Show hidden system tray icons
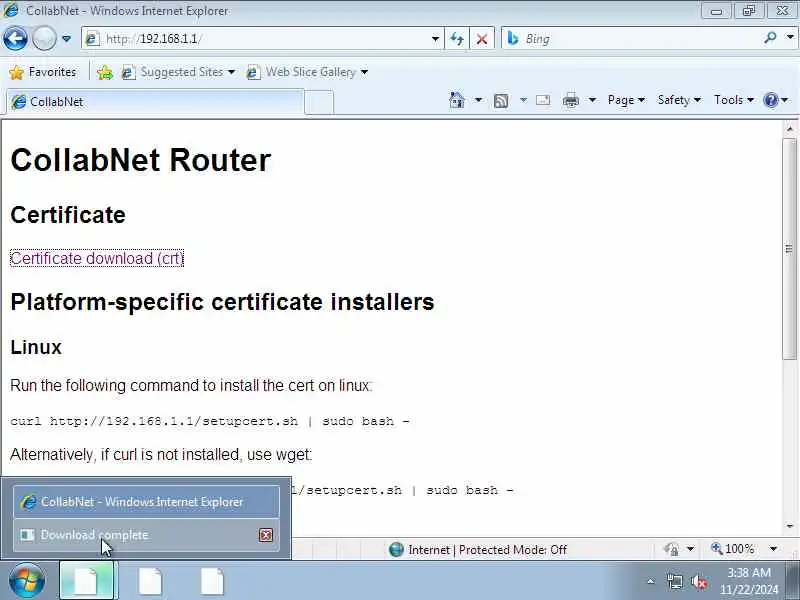 [x=651, y=581]
